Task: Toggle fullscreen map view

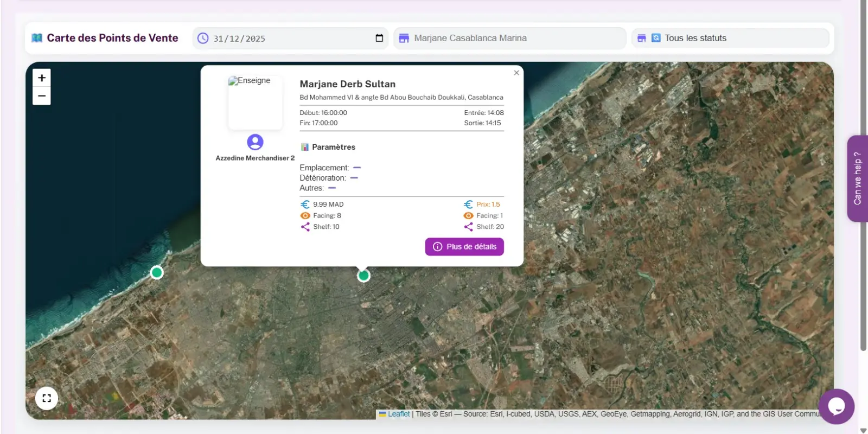Action: pyautogui.click(x=47, y=398)
